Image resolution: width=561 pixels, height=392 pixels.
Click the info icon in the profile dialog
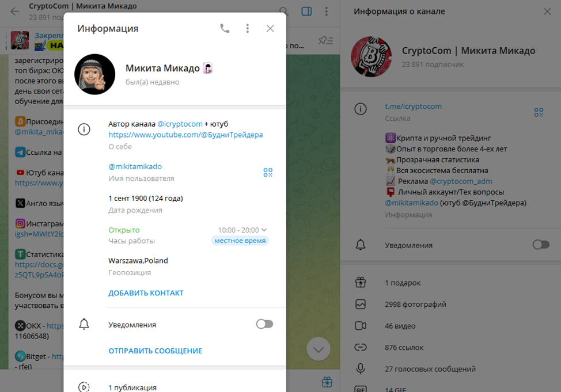84,129
